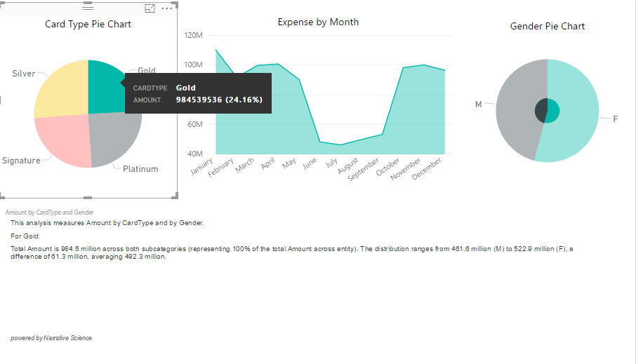Click the bottom-center resize handle of visual
This screenshot has width=636, height=364.
tap(88, 198)
